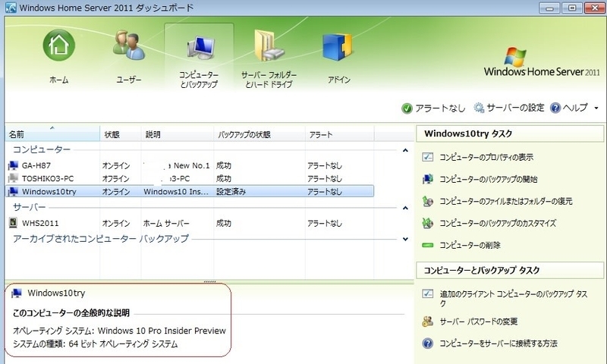
Task: Click the green コンピューターの削除 icon
Action: point(427,245)
